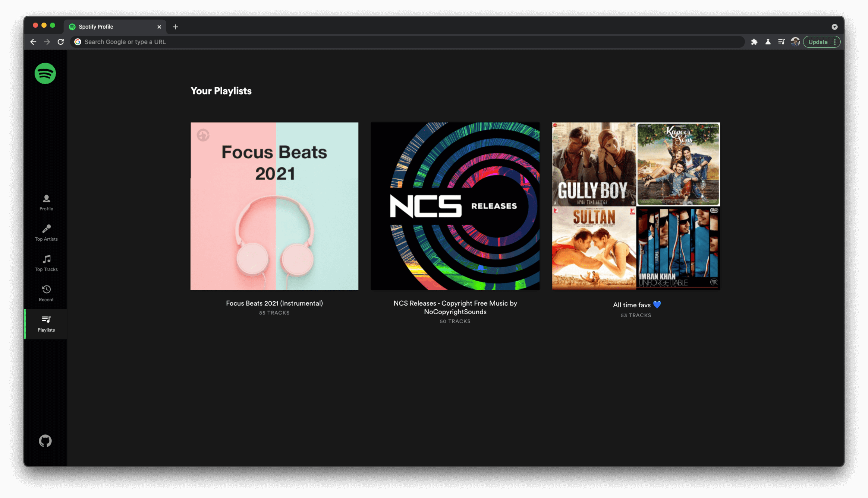Open Focus Beats 2021 playlist cover
868x498 pixels.
[x=274, y=206]
